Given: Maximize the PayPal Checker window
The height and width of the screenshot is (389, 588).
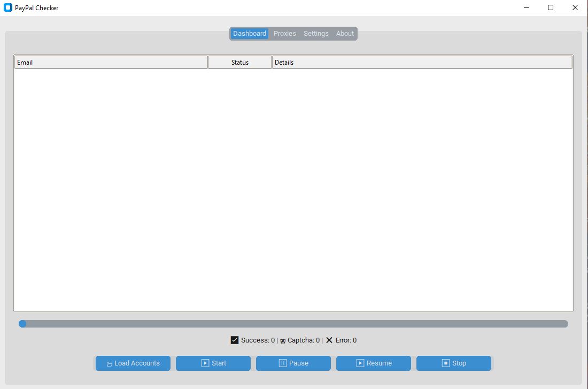Looking at the screenshot, I should pos(551,8).
